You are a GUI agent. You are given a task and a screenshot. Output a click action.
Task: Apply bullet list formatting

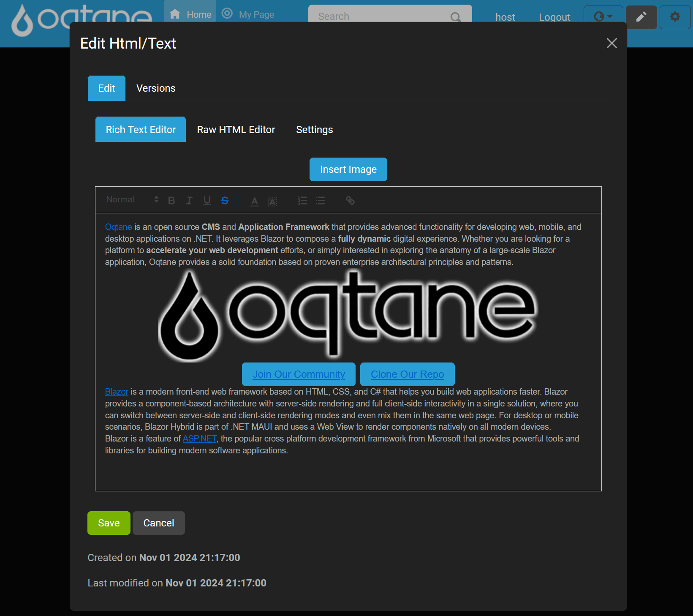coord(321,201)
